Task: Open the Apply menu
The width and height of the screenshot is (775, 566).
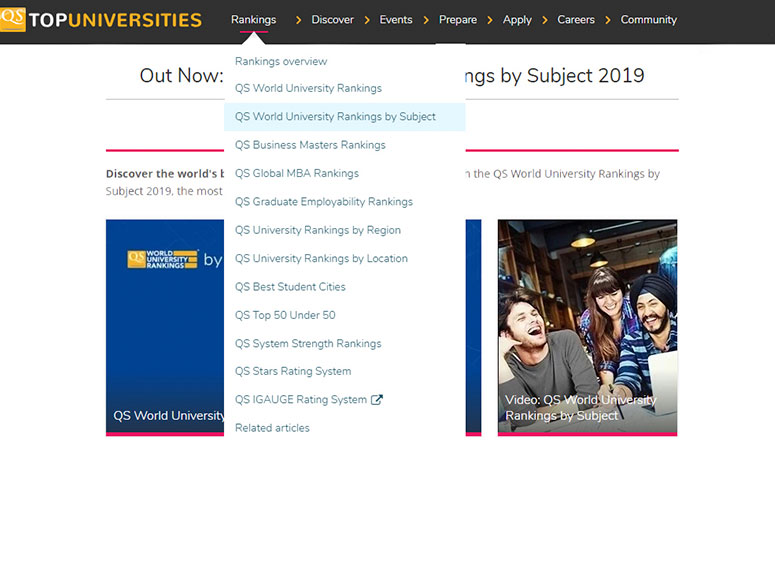Action: pos(517,20)
